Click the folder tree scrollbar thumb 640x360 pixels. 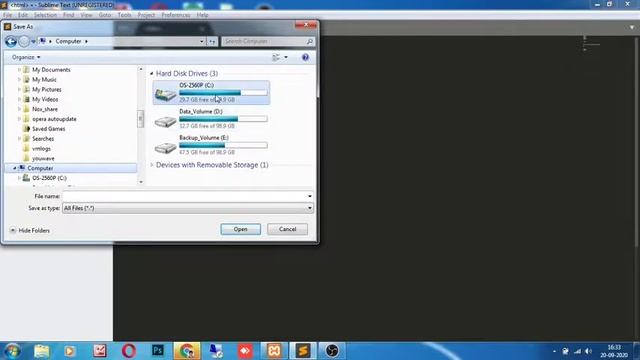(x=140, y=119)
